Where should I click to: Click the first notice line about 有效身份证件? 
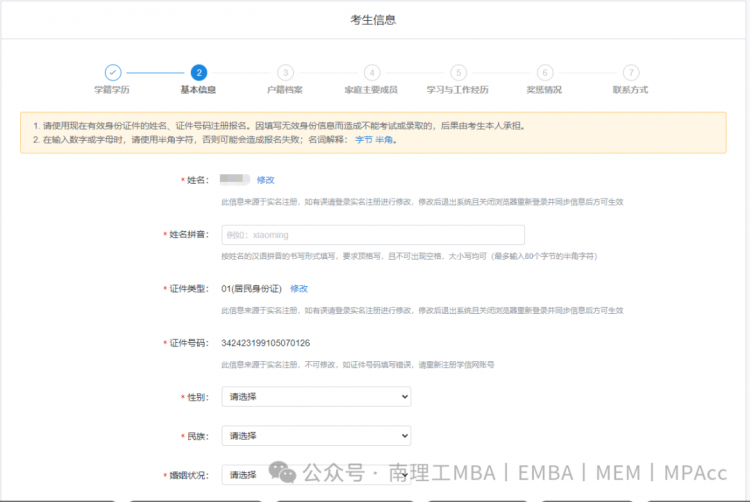tap(280, 126)
